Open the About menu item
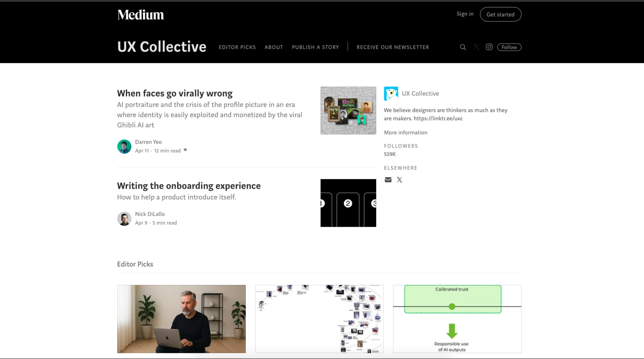The width and height of the screenshot is (644, 359). click(274, 47)
